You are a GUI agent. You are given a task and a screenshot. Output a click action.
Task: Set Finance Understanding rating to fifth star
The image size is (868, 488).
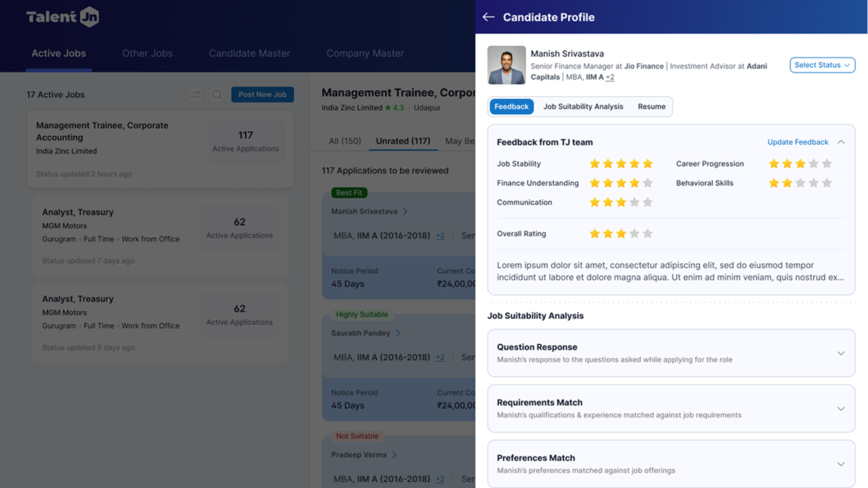[x=648, y=183]
